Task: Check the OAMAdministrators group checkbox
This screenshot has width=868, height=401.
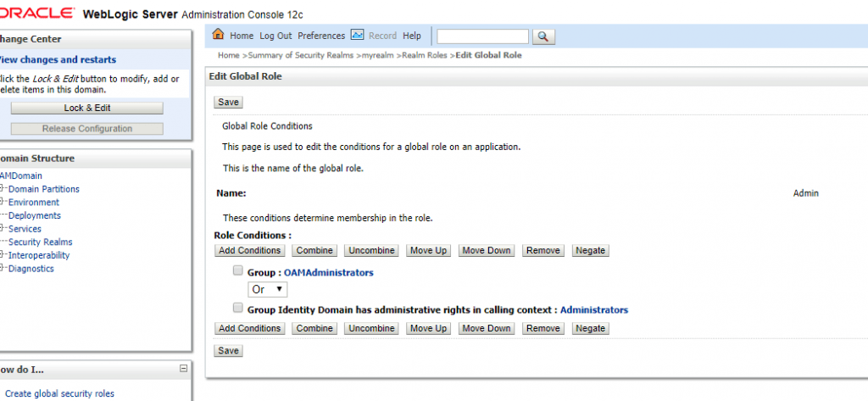Action: 238,272
